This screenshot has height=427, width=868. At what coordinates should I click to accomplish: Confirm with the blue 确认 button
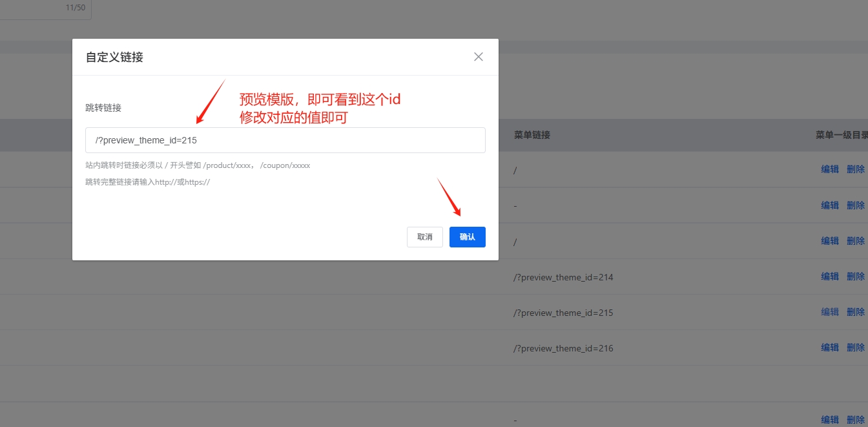(467, 237)
